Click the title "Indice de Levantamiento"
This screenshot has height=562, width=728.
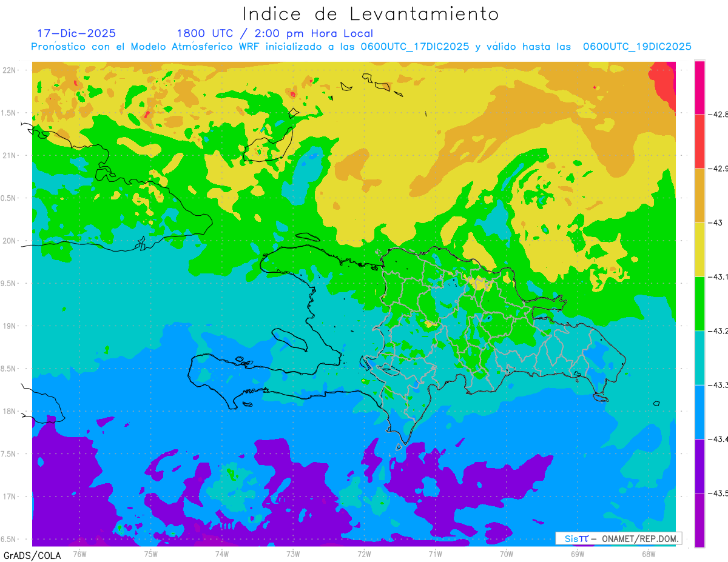tap(371, 13)
